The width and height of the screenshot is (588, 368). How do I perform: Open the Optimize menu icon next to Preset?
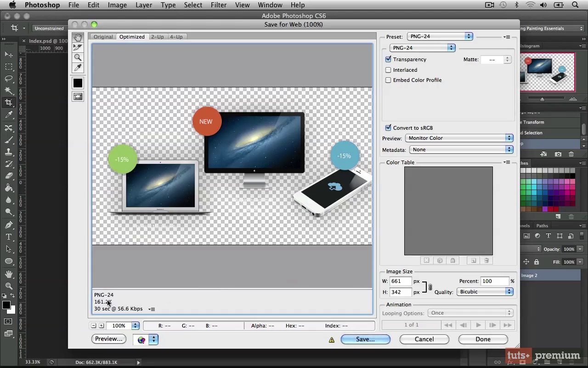pyautogui.click(x=507, y=37)
